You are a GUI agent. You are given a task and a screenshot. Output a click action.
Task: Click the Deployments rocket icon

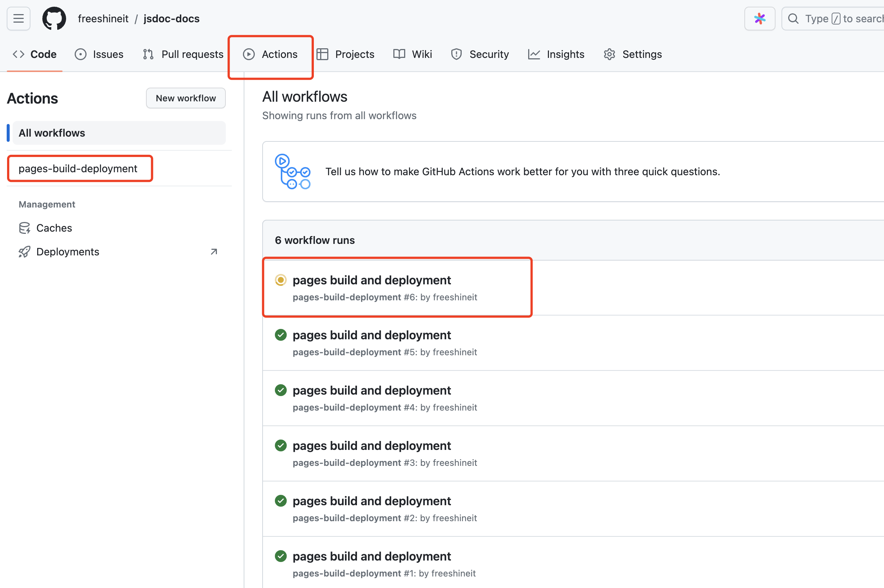(25, 252)
